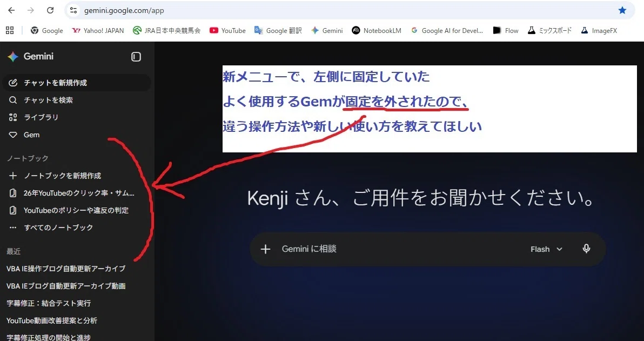
Task: Open the 26年YouTubeのクリック率 notebook
Action: pos(77,193)
